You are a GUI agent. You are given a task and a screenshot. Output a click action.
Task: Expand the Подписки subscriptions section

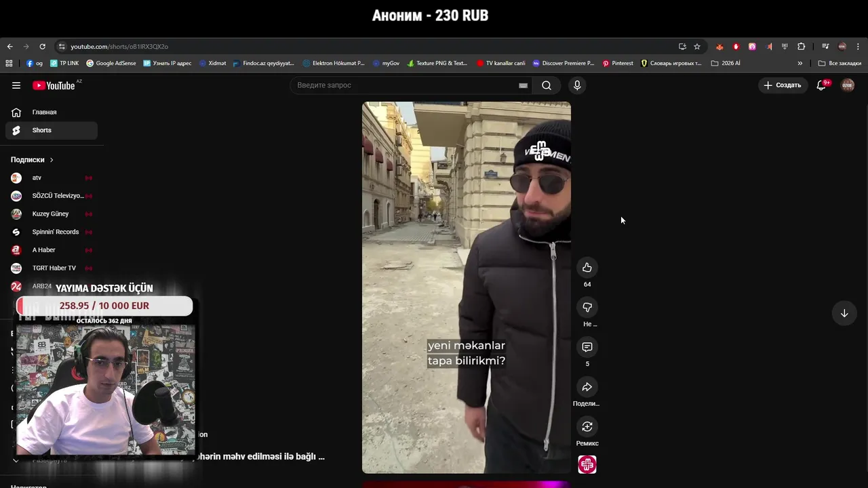[32, 160]
